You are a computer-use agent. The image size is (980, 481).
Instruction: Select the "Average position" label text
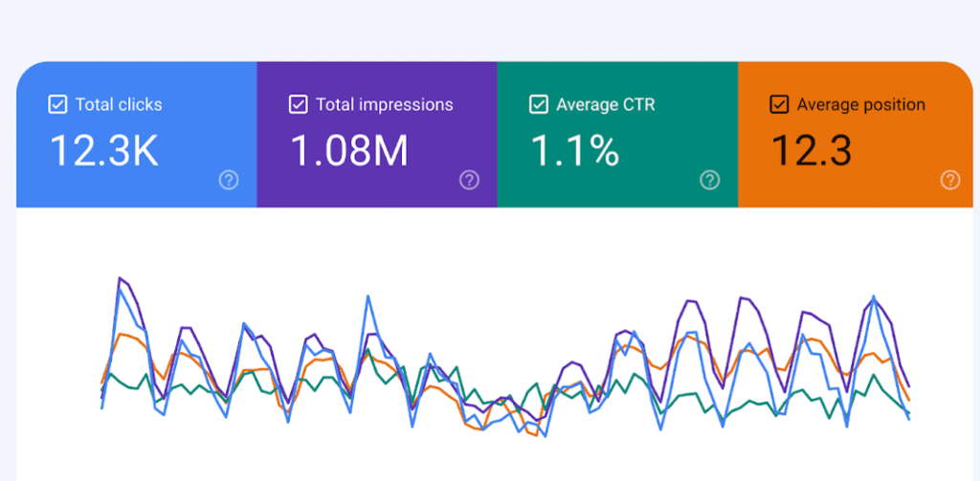(x=860, y=105)
